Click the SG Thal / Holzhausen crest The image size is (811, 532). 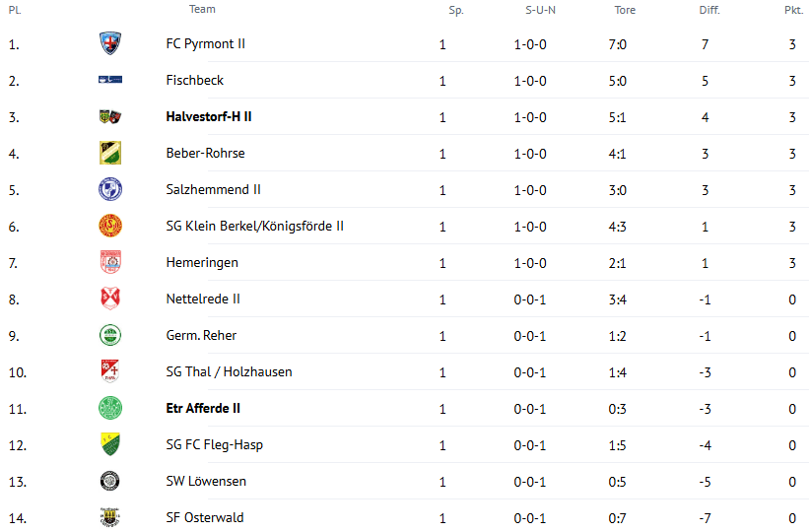pos(110,371)
